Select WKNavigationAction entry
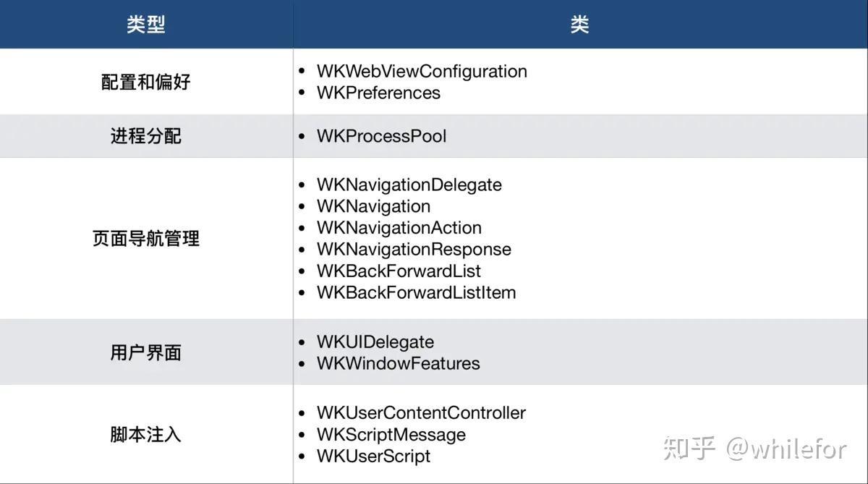The height and width of the screenshot is (484, 868). click(x=399, y=228)
